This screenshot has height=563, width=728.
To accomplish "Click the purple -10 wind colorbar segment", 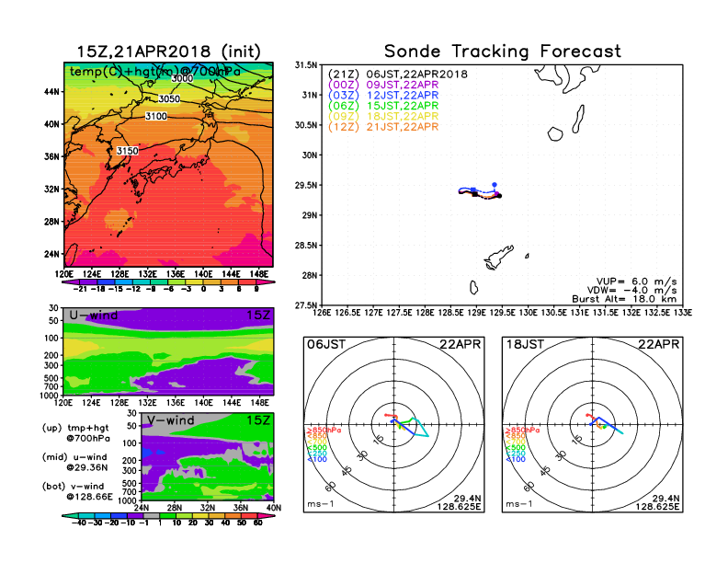I will [135, 515].
